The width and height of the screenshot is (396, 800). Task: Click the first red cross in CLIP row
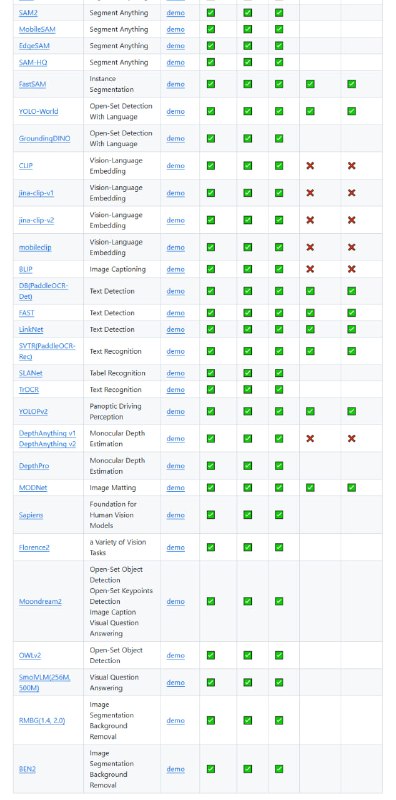click(310, 166)
